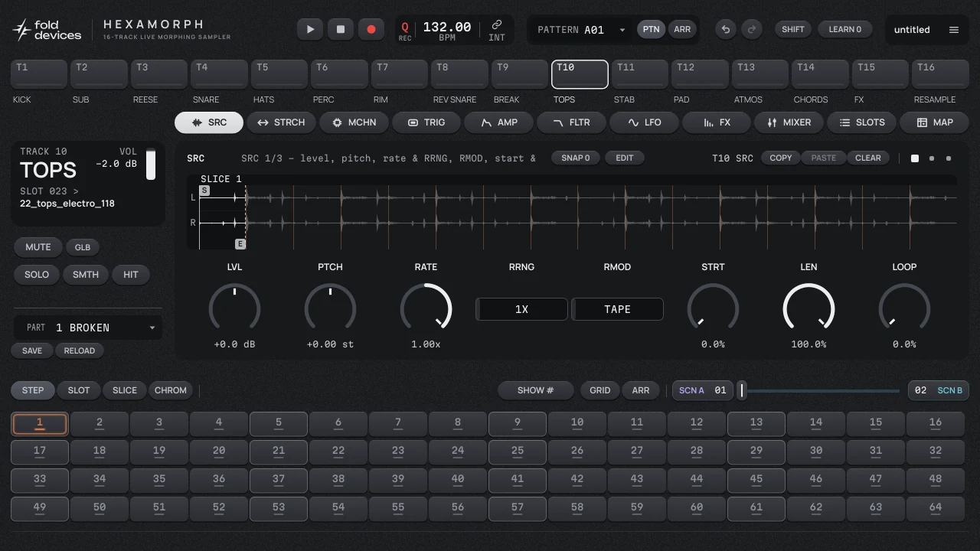Toggle the Q REC quantize record icon
The height and width of the screenshot is (551, 980).
[x=405, y=31]
